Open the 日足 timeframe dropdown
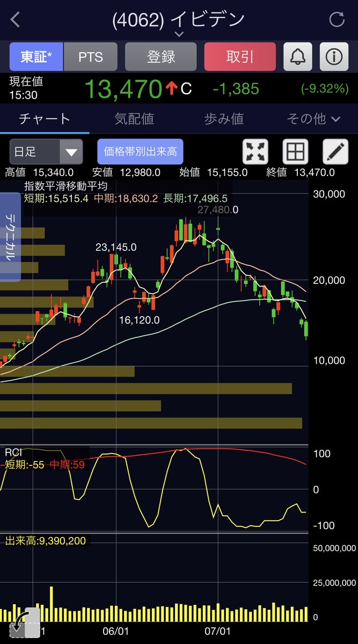The image size is (358, 644). 46,152
